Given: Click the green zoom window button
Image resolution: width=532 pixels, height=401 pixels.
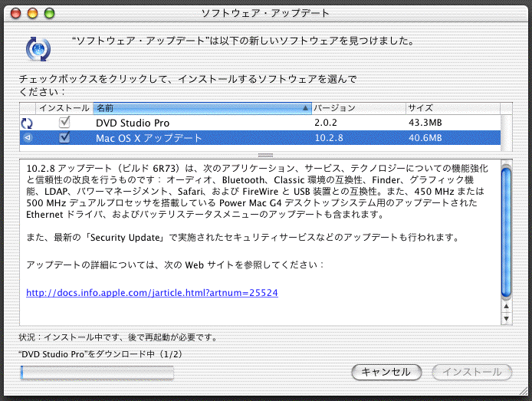Looking at the screenshot, I should (x=50, y=13).
